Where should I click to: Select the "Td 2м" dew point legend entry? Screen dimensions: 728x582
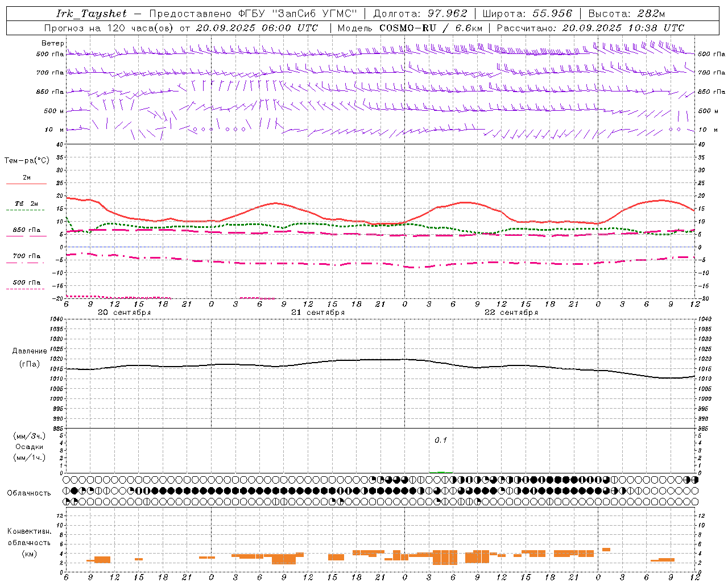[27, 203]
